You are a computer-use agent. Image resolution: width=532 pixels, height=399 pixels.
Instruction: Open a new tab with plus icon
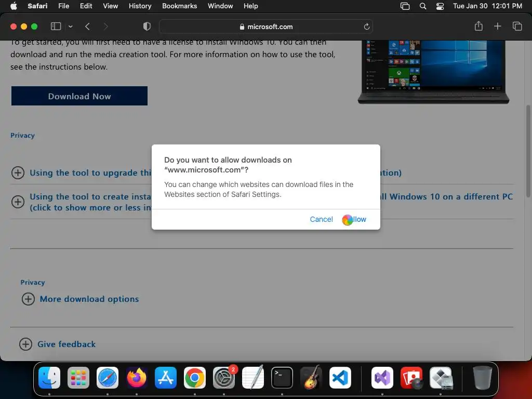pyautogui.click(x=497, y=26)
